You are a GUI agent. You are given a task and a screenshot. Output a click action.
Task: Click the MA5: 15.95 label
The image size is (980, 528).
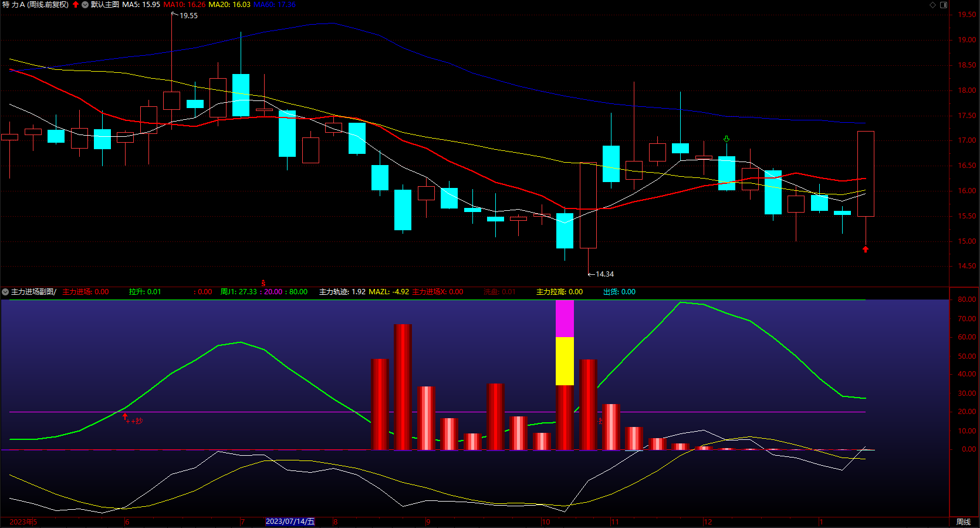[141, 5]
